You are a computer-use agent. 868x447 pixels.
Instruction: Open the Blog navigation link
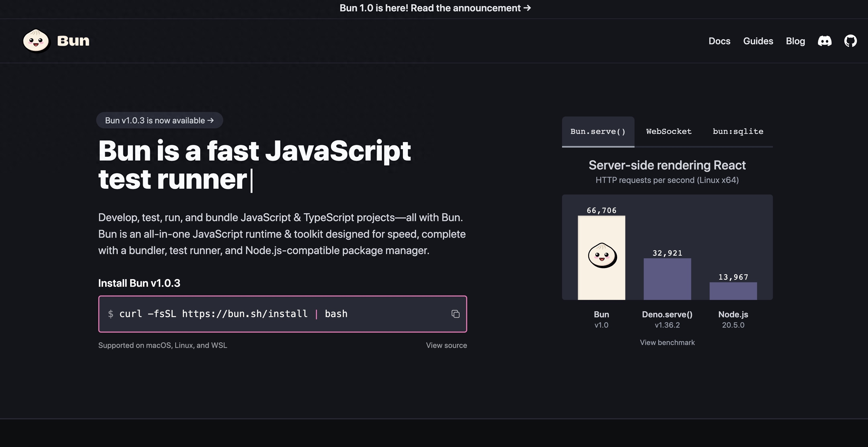[795, 41]
